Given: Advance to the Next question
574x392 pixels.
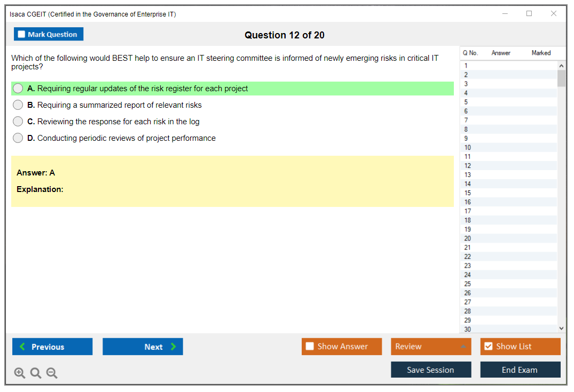Looking at the screenshot, I should [143, 347].
